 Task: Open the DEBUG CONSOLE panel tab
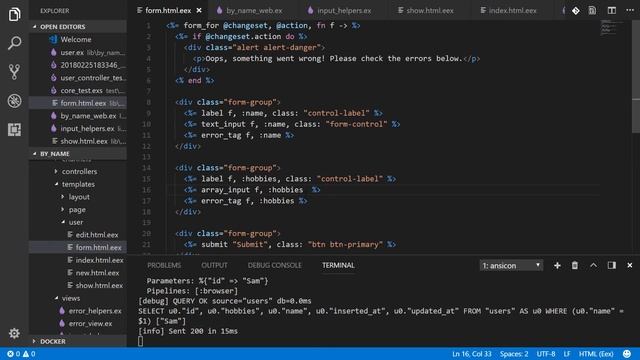coord(274,265)
